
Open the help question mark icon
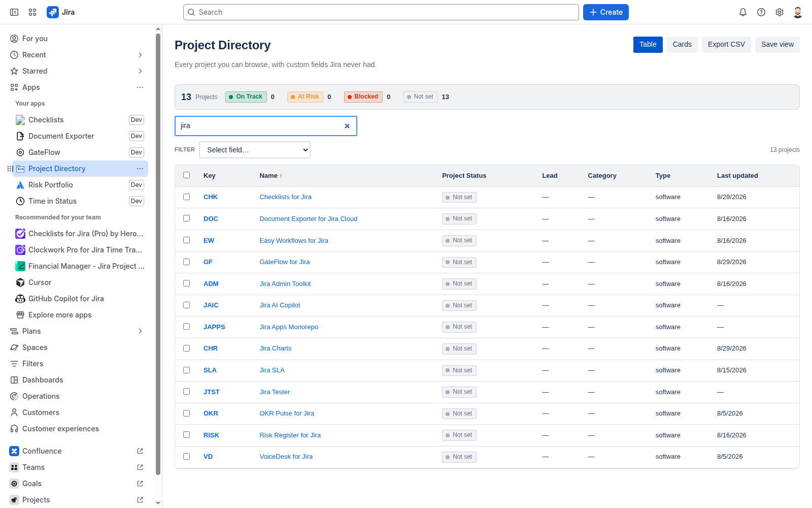(761, 12)
